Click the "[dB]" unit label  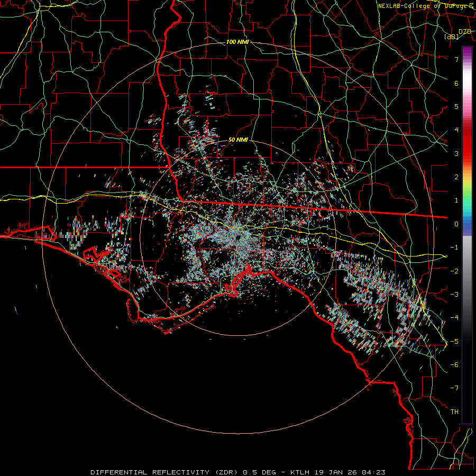[x=452, y=36]
